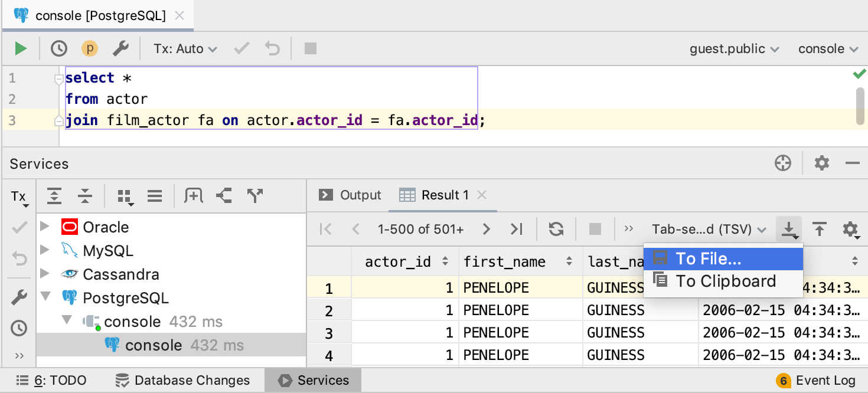Select row 2 header in result grid
The width and height of the screenshot is (868, 393).
[x=329, y=310]
